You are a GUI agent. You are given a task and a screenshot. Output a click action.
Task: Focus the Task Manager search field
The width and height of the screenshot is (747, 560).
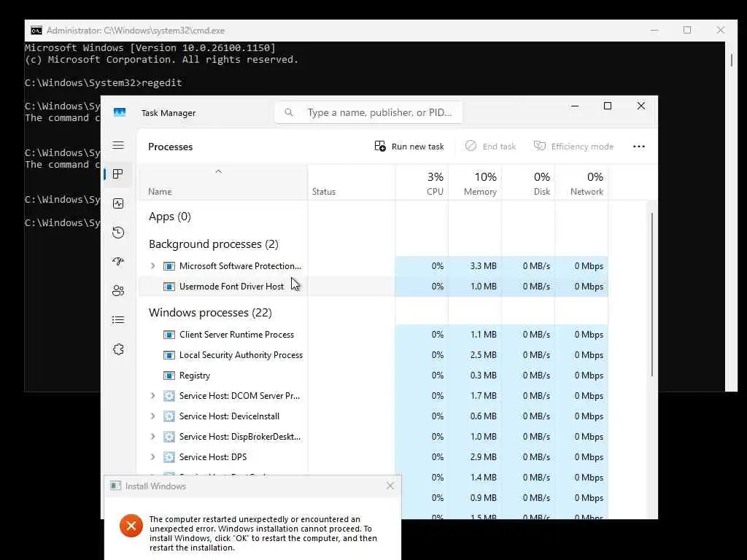(x=368, y=112)
